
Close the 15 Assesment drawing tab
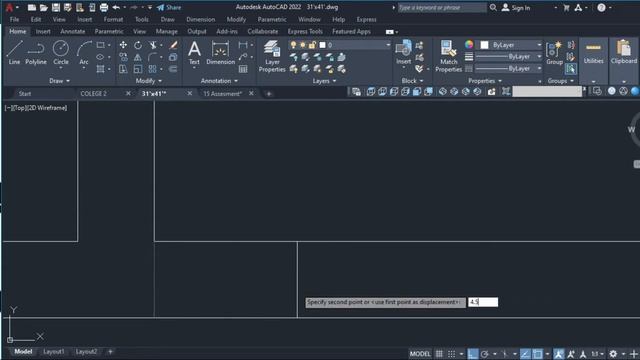pos(251,93)
